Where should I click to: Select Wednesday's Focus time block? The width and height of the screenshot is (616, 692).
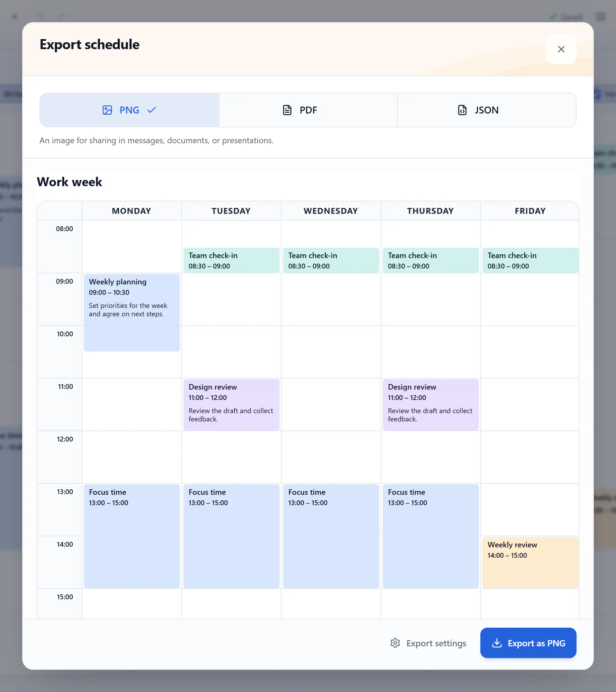click(x=331, y=536)
